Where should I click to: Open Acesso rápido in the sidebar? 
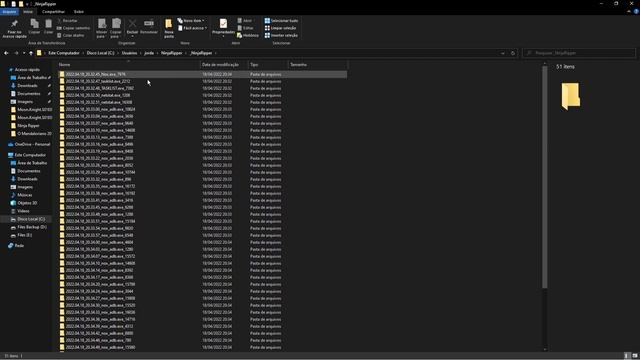click(27, 70)
